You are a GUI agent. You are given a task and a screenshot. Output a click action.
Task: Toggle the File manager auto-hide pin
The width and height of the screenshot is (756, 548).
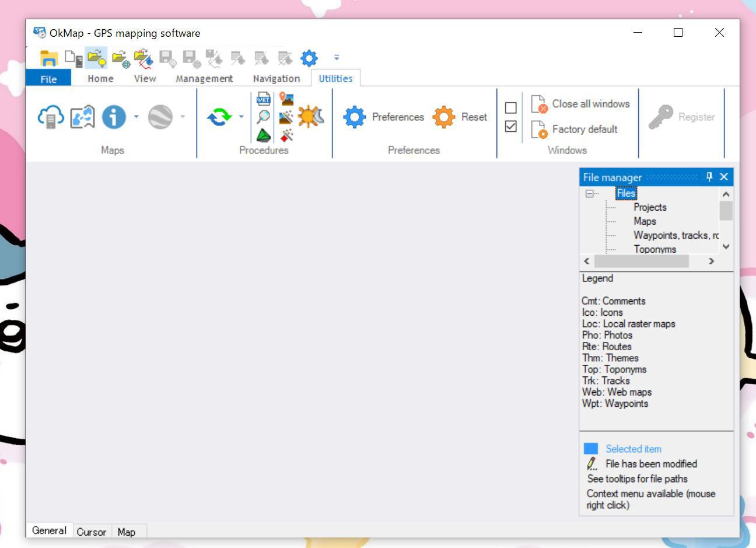(x=709, y=177)
